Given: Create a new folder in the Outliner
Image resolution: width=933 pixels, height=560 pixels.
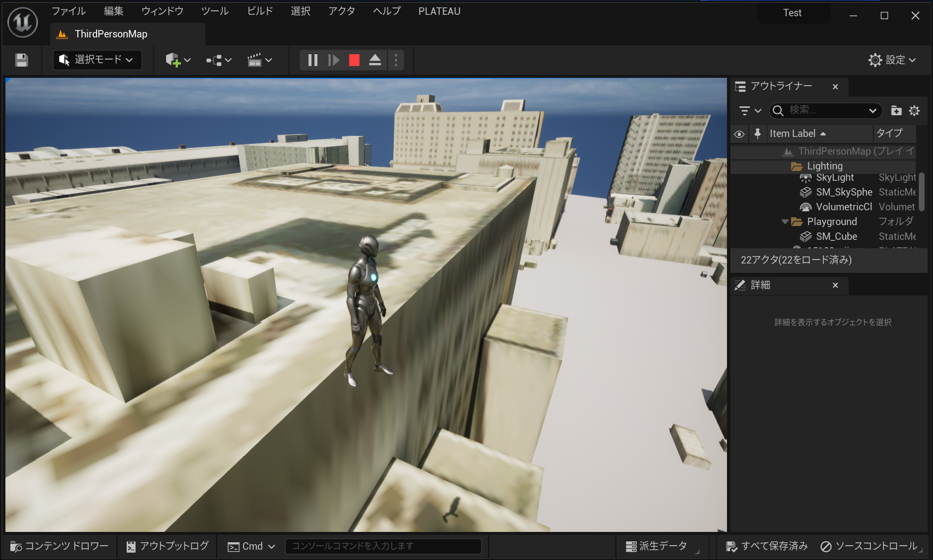Looking at the screenshot, I should [896, 110].
